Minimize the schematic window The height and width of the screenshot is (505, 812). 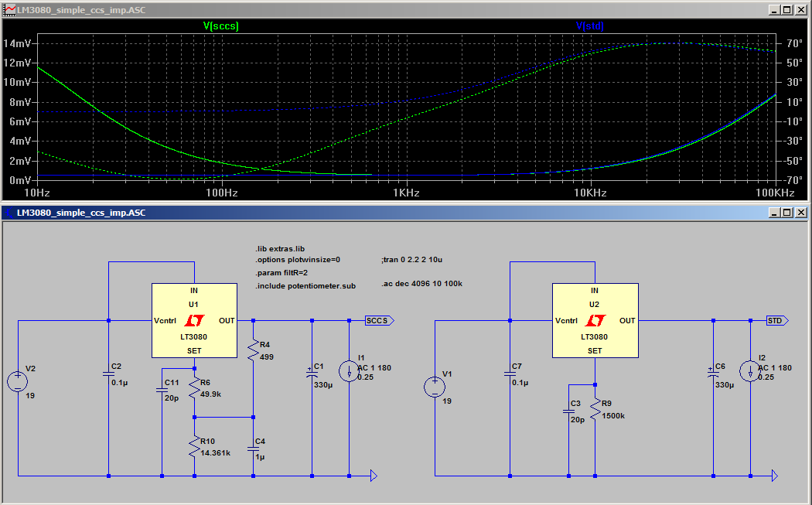pos(773,213)
